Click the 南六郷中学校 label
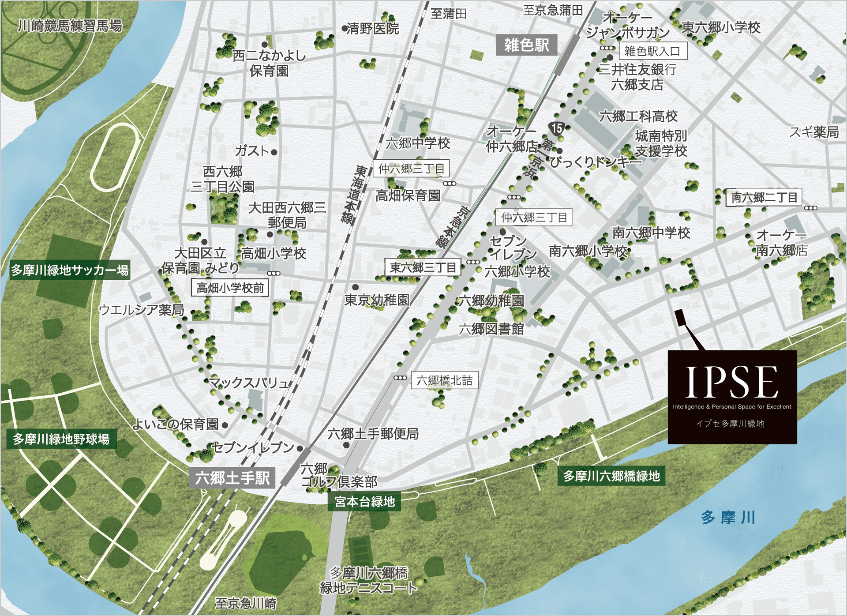Image resolution: width=847 pixels, height=616 pixels. pyautogui.click(x=651, y=233)
